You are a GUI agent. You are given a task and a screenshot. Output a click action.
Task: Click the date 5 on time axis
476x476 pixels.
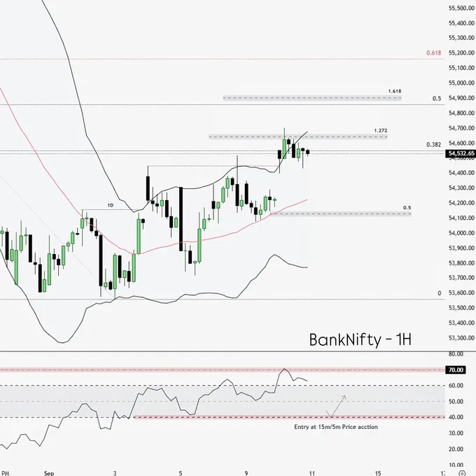[x=181, y=473]
